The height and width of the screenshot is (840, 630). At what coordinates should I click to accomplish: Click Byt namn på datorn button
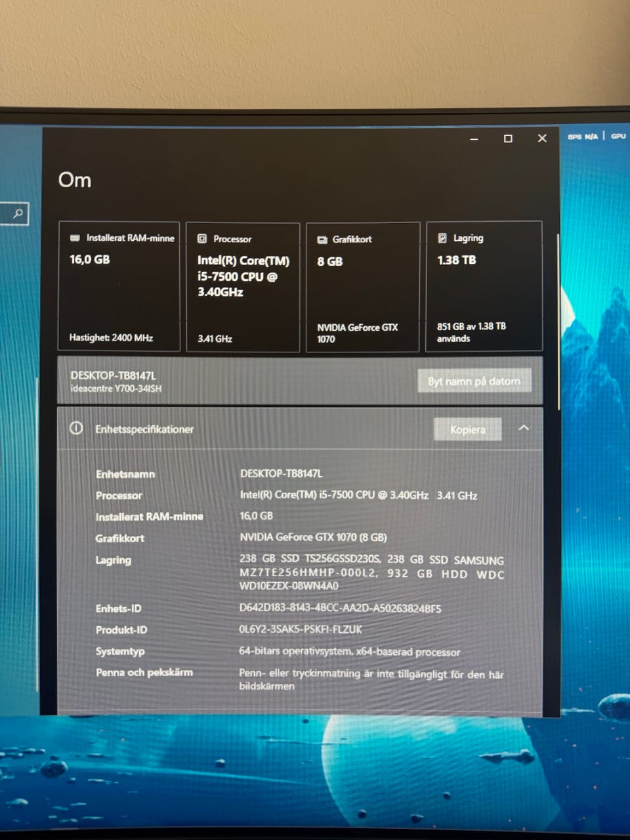pos(474,381)
